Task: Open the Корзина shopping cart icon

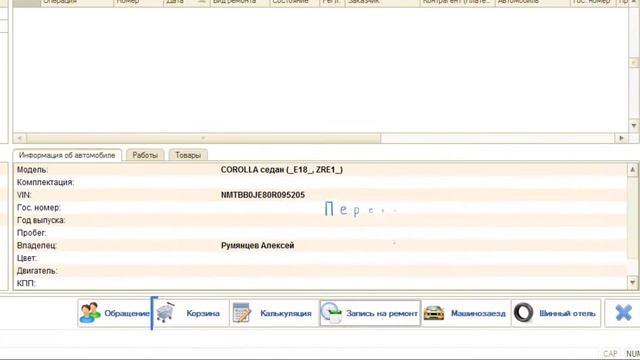Action: pyautogui.click(x=165, y=313)
